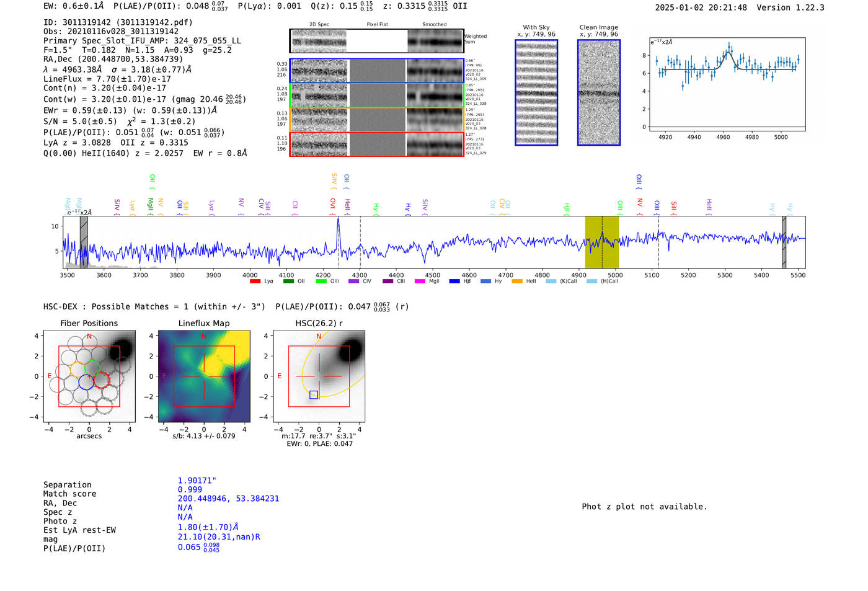The image size is (868, 591).
Task: Click the s/b: 4.13 +/- 0.079 caption
Action: click(204, 436)
